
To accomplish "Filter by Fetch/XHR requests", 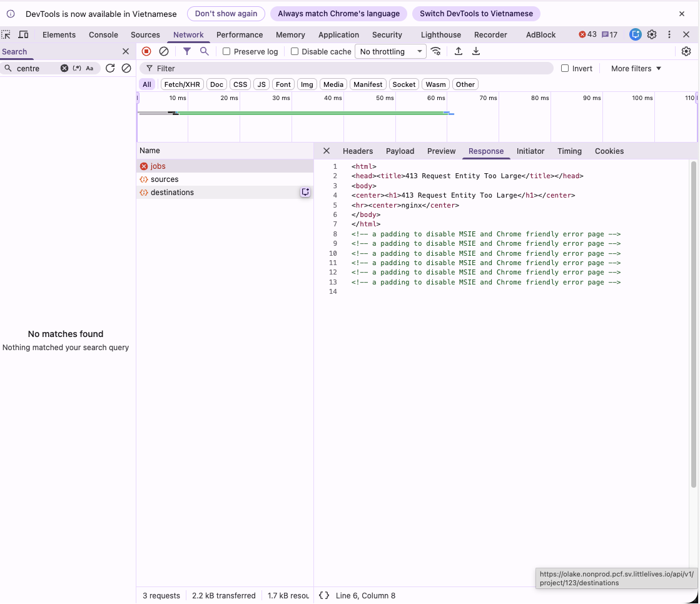I will 182,84.
